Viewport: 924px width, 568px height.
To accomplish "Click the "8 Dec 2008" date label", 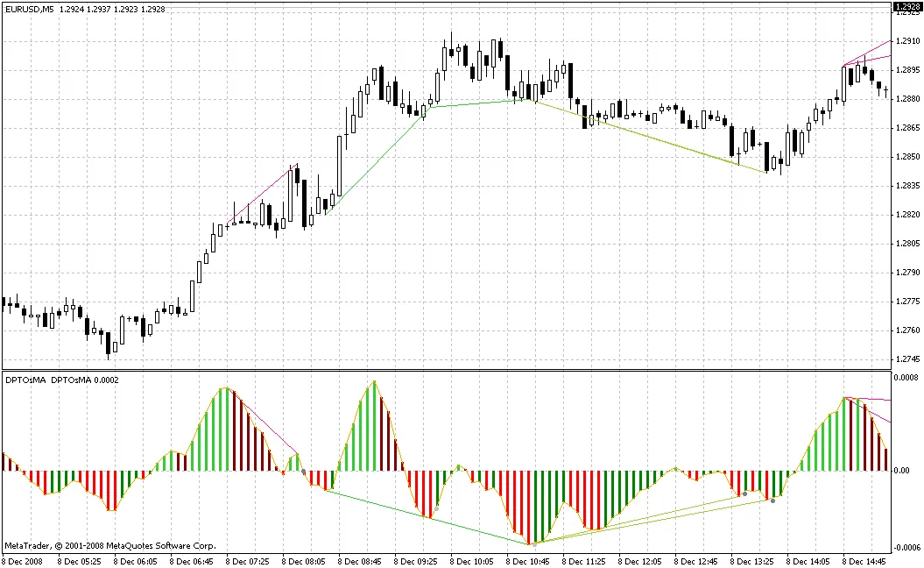I will [x=23, y=560].
